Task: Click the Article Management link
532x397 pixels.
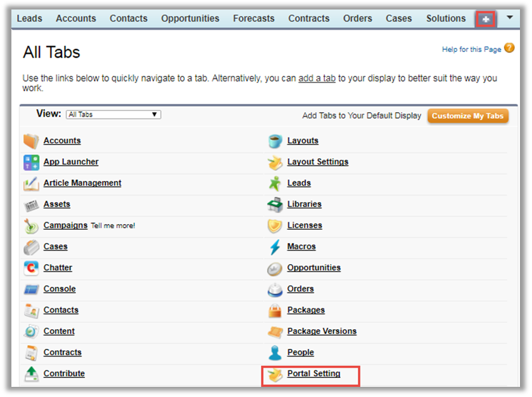Action: click(82, 183)
